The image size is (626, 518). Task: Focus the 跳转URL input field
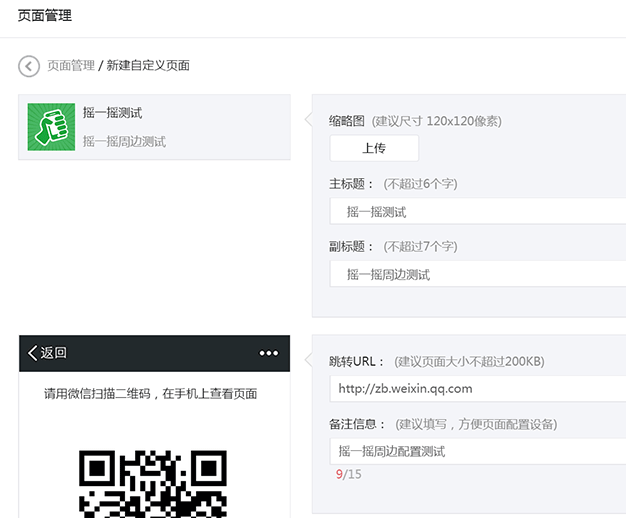[x=478, y=389]
